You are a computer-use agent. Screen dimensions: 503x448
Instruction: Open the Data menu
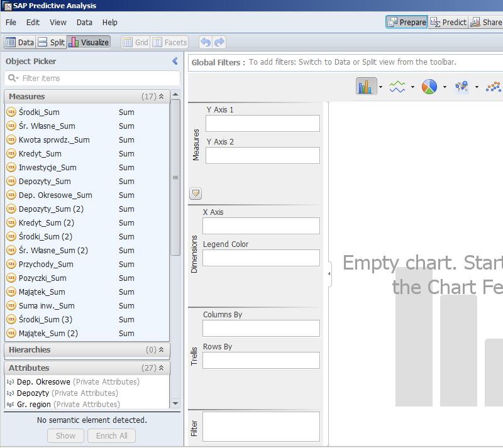click(84, 23)
